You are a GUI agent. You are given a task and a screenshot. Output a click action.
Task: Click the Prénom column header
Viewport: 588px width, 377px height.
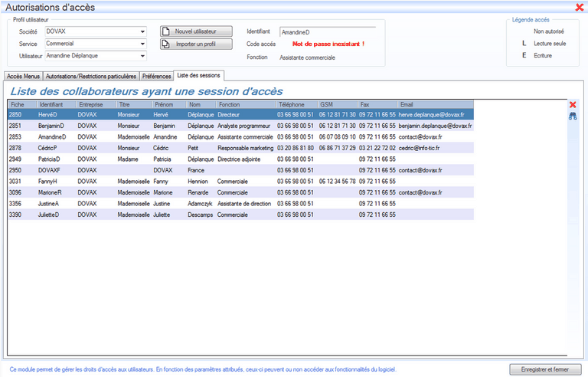(x=169, y=104)
